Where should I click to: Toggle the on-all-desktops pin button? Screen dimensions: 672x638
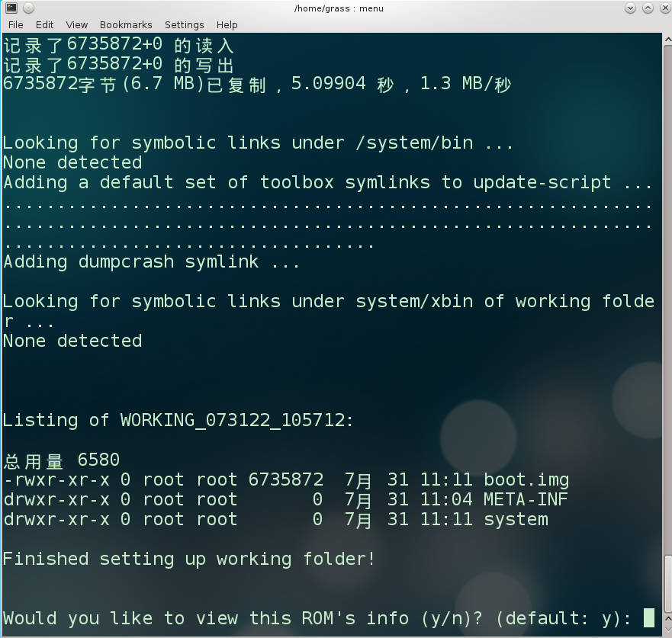pos(28,8)
